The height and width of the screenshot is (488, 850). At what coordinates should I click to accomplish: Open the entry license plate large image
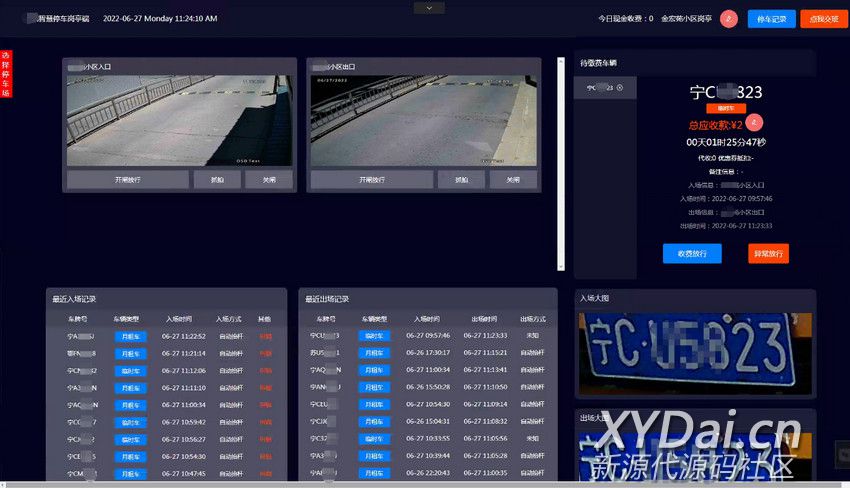coord(696,350)
